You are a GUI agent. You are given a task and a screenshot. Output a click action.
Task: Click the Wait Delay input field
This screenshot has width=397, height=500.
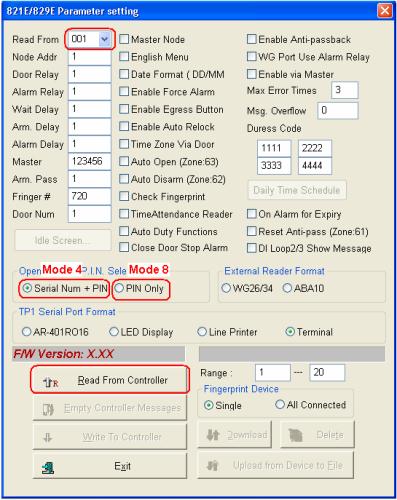(90, 109)
